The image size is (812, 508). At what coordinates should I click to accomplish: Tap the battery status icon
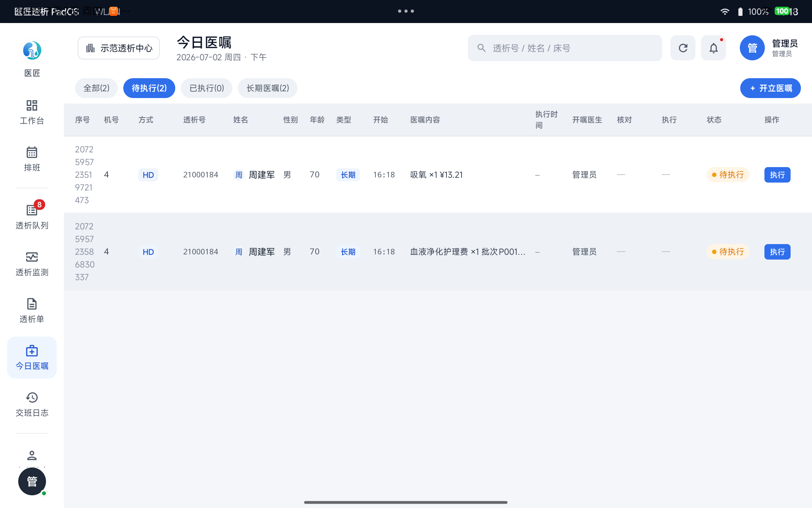point(740,12)
